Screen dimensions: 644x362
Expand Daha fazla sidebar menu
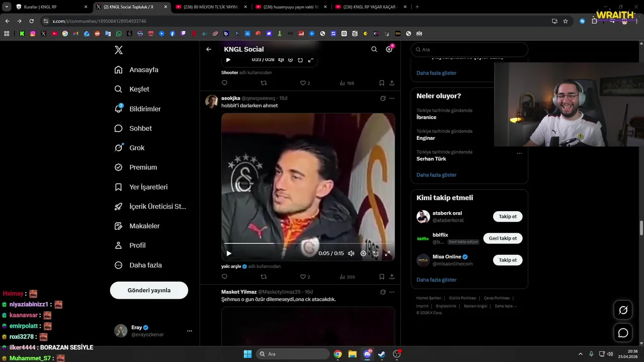(x=138, y=265)
